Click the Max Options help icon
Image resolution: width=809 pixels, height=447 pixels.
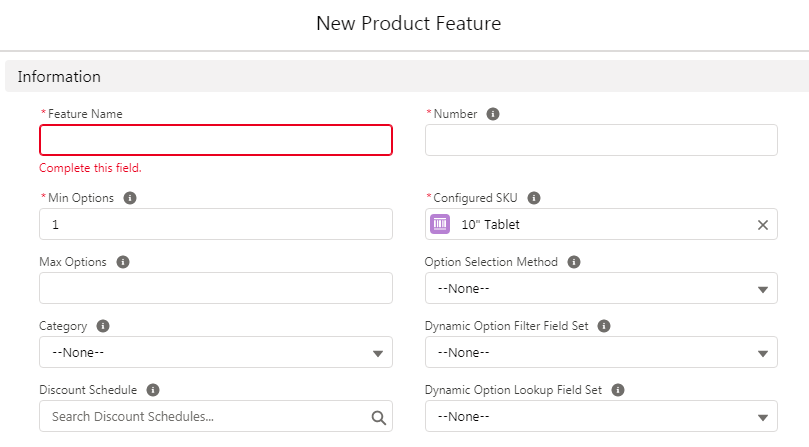(123, 262)
